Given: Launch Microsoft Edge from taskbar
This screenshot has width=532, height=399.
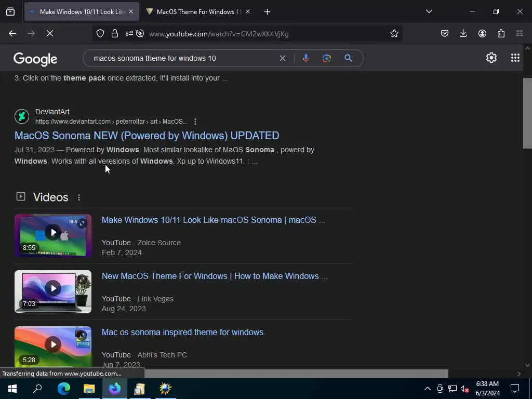Looking at the screenshot, I should point(63,389).
